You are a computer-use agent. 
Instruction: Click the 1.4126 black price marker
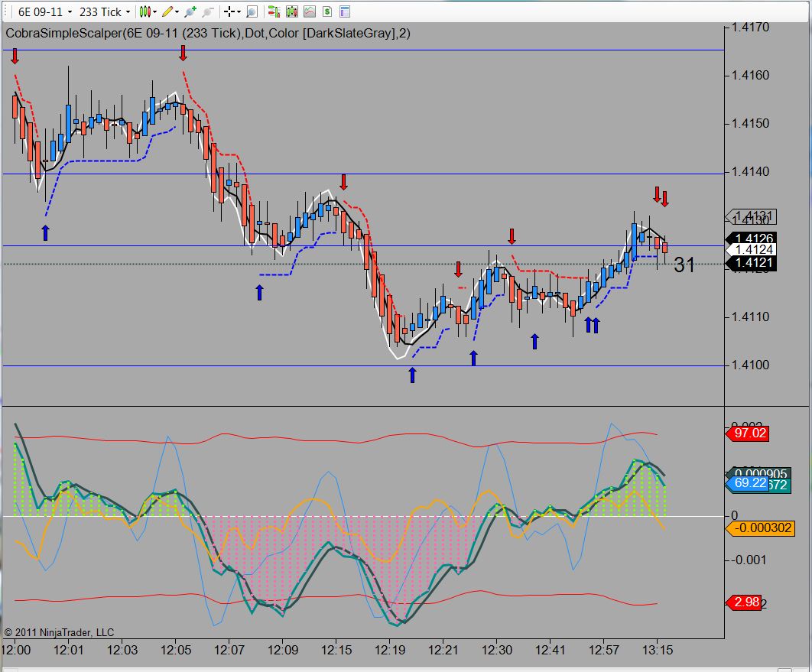(x=751, y=239)
